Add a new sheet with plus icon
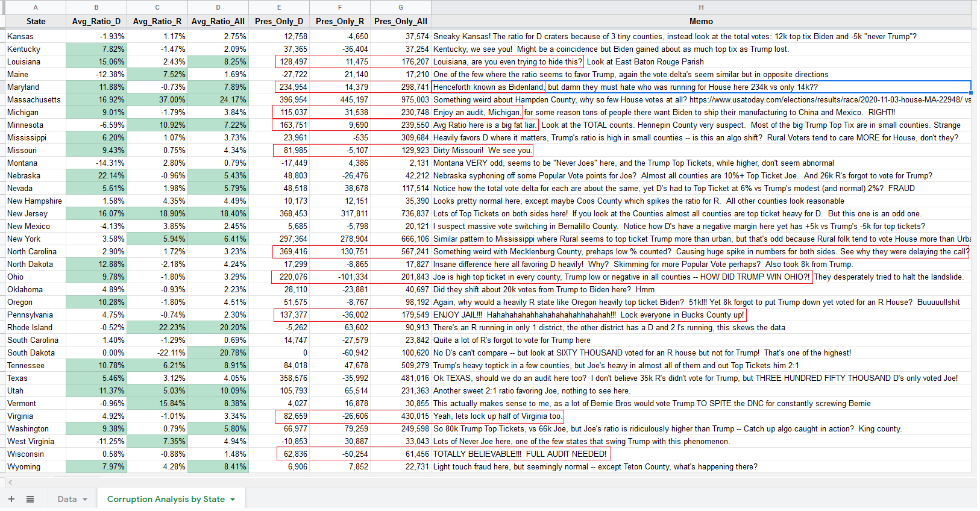 click(11, 499)
